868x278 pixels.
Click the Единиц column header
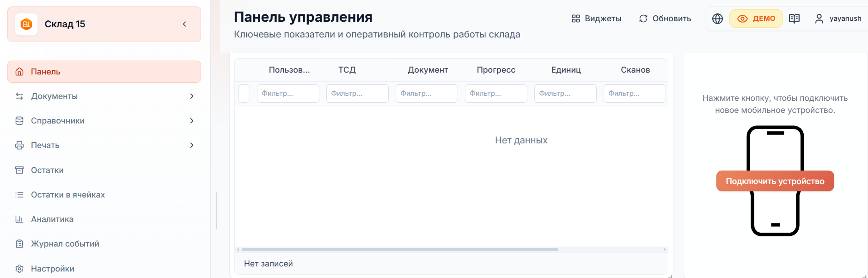(566, 70)
